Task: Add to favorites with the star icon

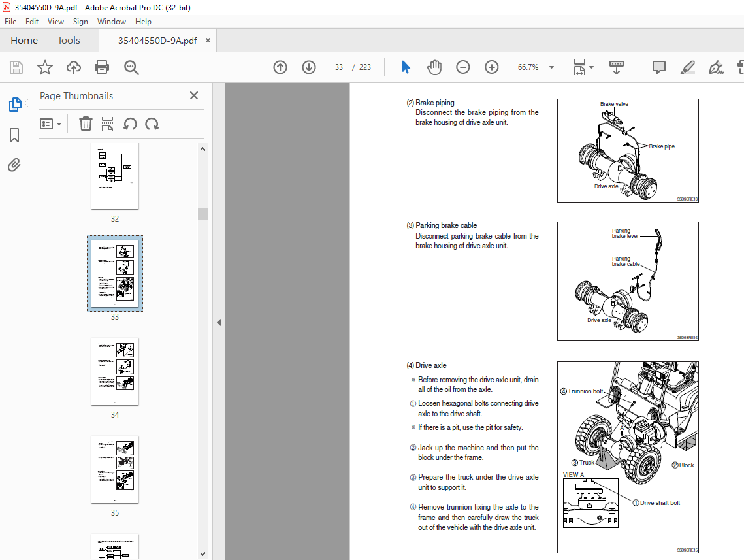Action: pos(45,67)
